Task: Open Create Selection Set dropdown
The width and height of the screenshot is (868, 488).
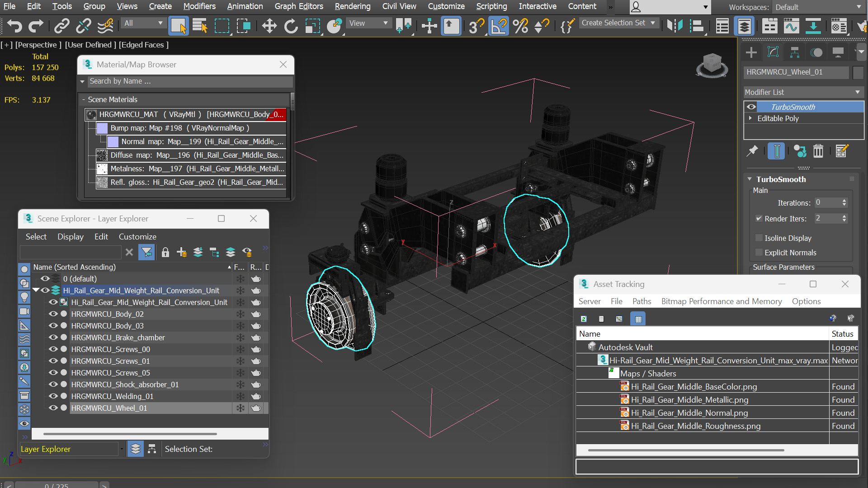Action: (618, 23)
